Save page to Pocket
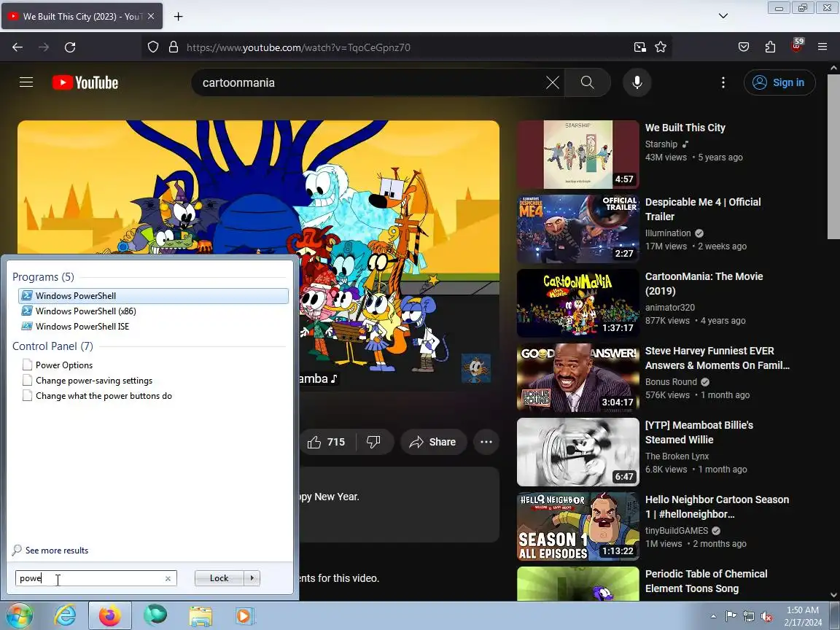Viewport: 840px width, 630px height. tap(744, 47)
